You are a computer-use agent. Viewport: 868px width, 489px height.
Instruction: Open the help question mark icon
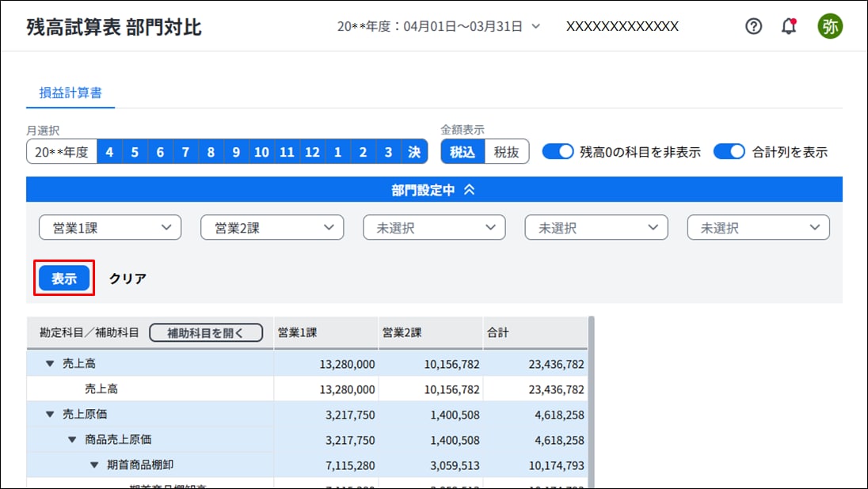754,26
